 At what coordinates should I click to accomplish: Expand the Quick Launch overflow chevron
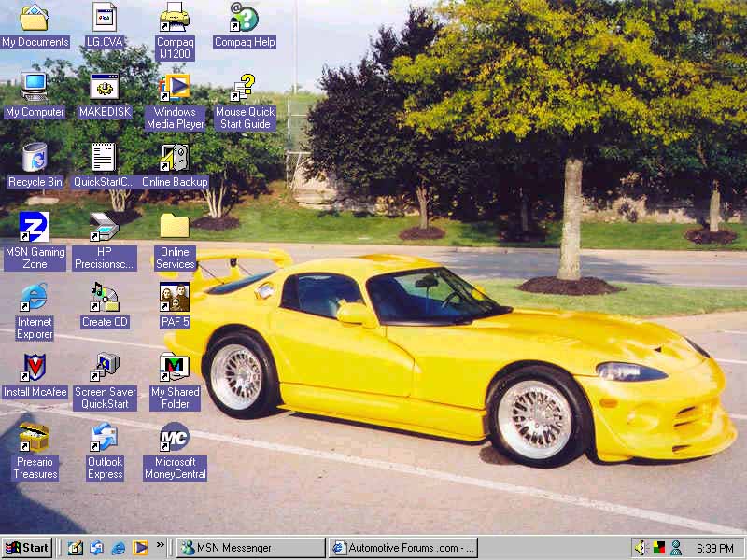coord(161,544)
